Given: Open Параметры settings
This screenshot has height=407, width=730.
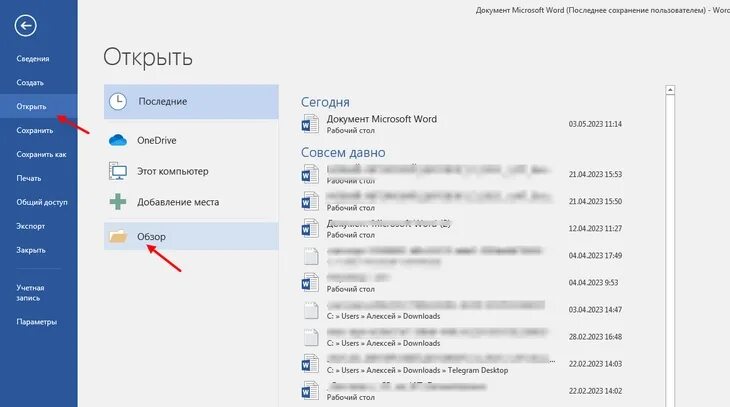Looking at the screenshot, I should [x=36, y=322].
